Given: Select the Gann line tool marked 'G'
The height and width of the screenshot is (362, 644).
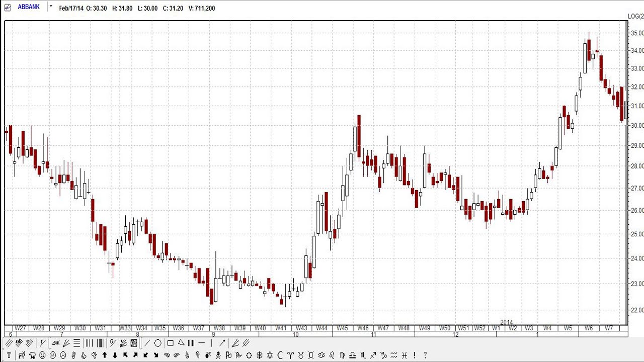Looking at the screenshot, I should tap(112, 343).
